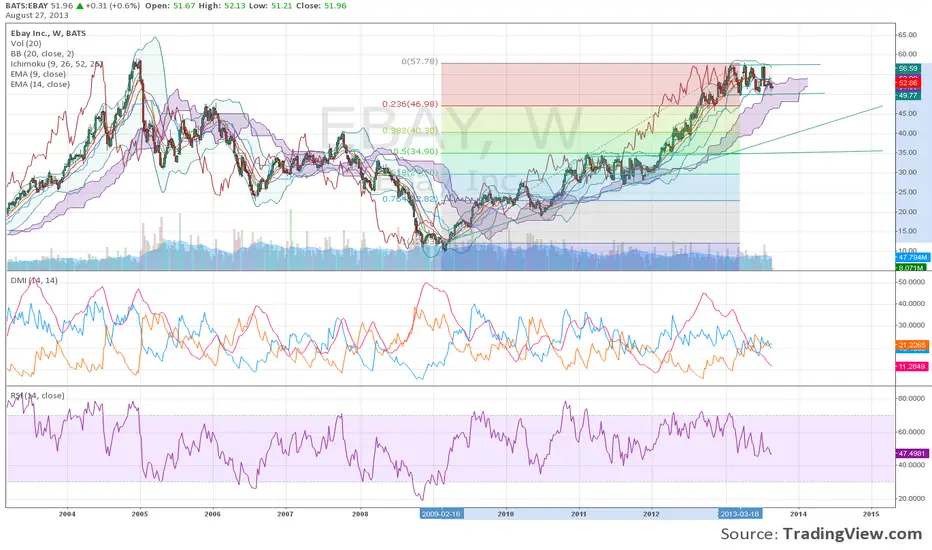Click the 80.0000 RSI axis label

pos(911,398)
